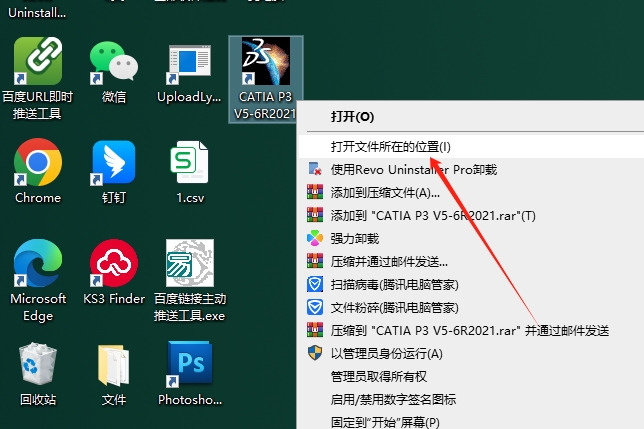Select the 文件 folder icon
The image size is (644, 429).
pyautogui.click(x=113, y=367)
